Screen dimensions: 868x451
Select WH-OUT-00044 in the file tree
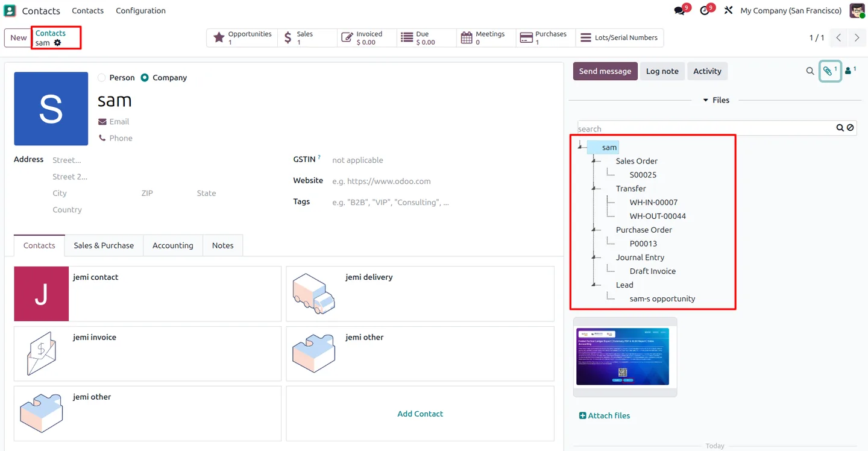(x=658, y=216)
